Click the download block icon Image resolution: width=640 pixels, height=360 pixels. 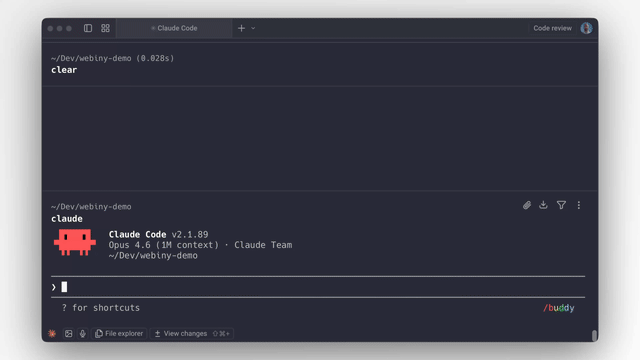[x=543, y=205]
